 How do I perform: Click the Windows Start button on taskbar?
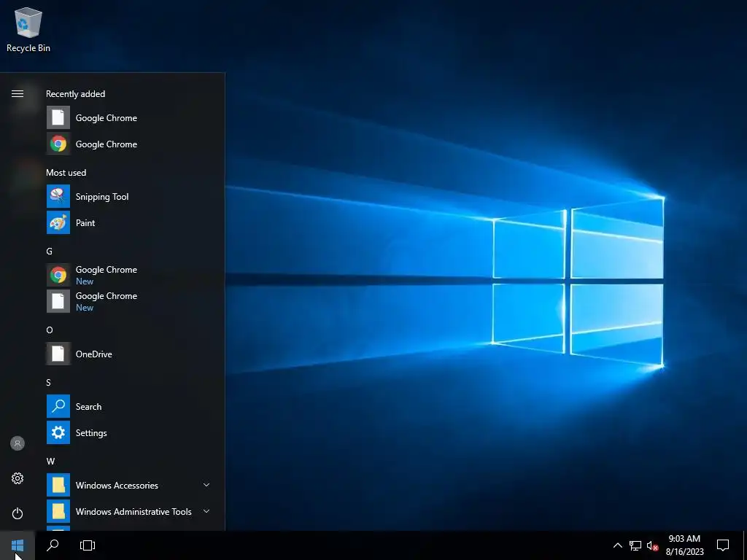pyautogui.click(x=18, y=545)
